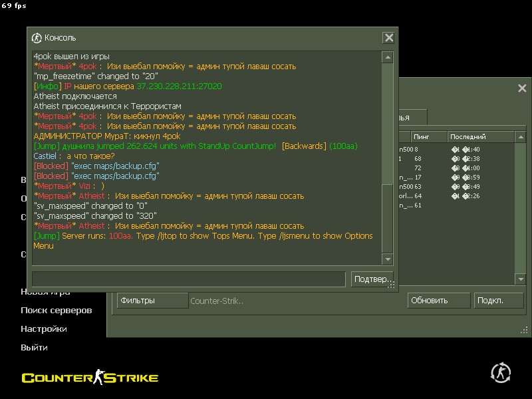Click the console scrollbar up arrow
532x399 pixels.
point(388,57)
